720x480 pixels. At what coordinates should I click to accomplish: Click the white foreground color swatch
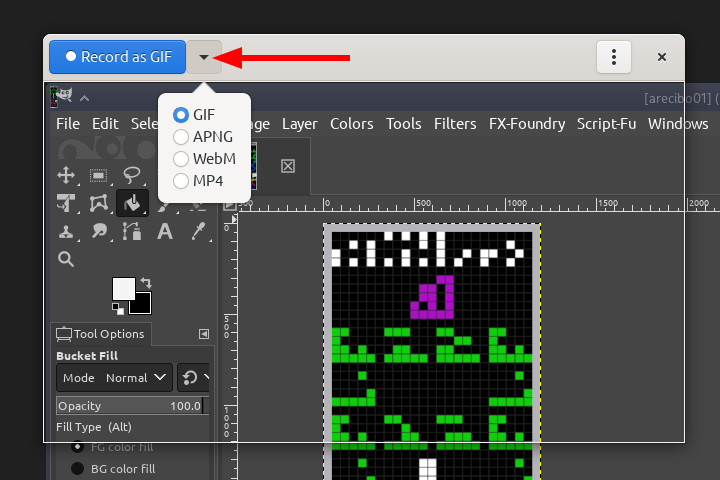123,288
